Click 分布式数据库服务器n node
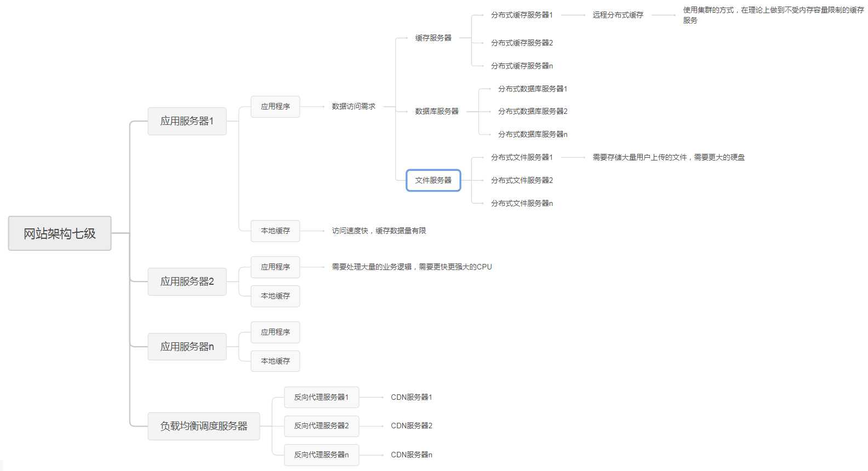This screenshot has height=471, width=868. tap(533, 134)
